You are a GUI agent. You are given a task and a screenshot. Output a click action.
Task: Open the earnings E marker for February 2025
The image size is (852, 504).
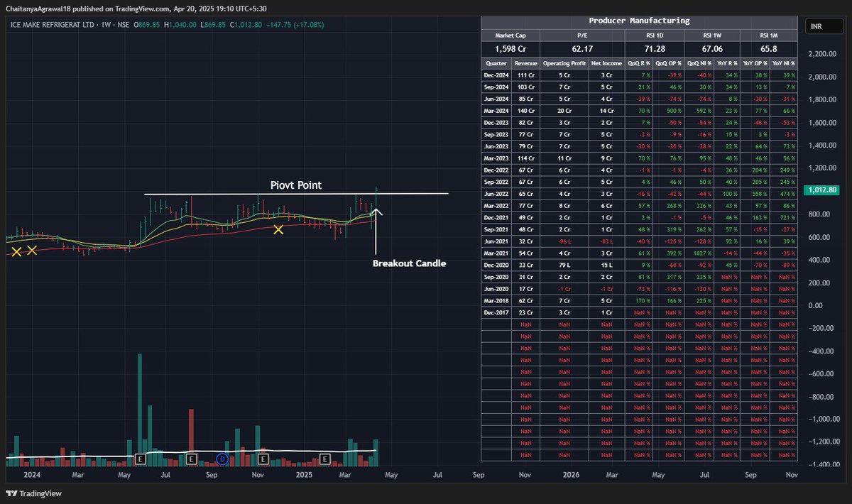(325, 459)
